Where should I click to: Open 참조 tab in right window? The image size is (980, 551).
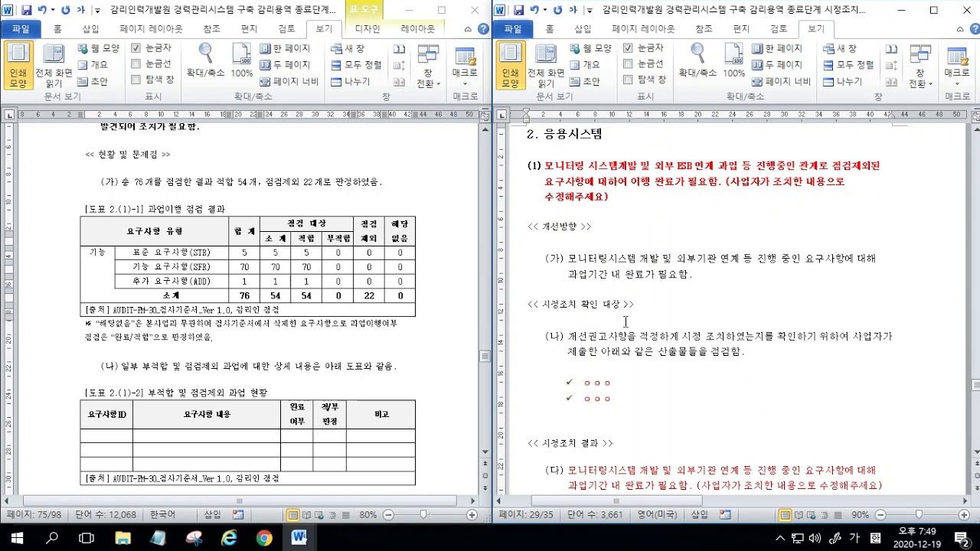tap(704, 29)
